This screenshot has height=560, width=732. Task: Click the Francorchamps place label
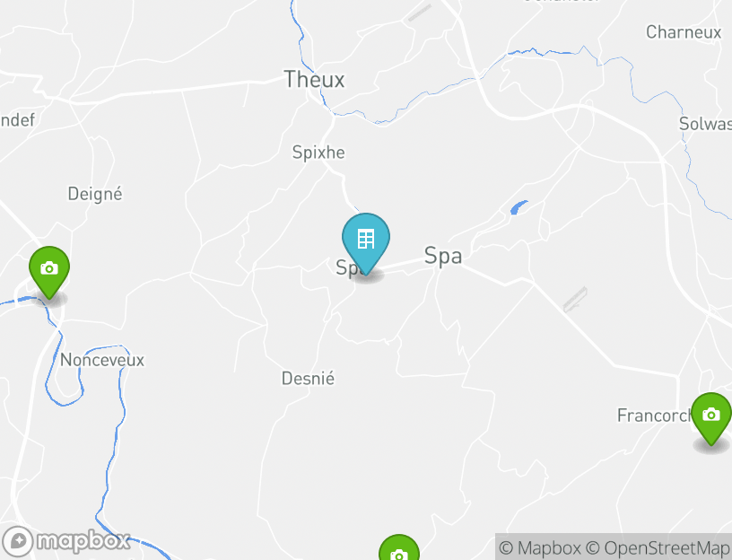click(655, 416)
